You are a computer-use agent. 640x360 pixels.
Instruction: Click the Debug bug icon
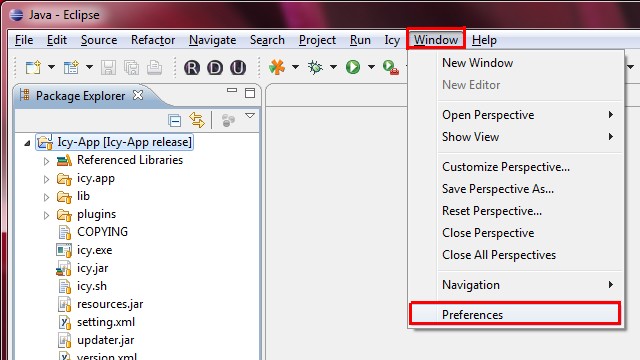coord(315,67)
